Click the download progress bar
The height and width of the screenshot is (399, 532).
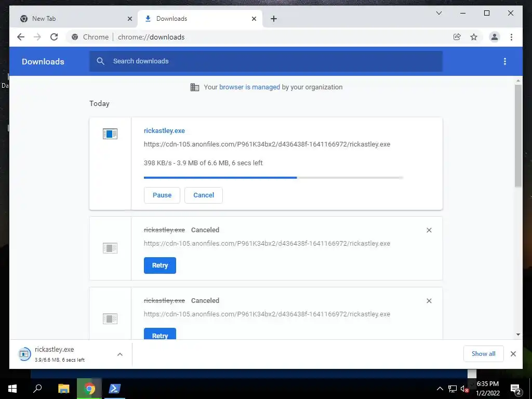pyautogui.click(x=273, y=178)
